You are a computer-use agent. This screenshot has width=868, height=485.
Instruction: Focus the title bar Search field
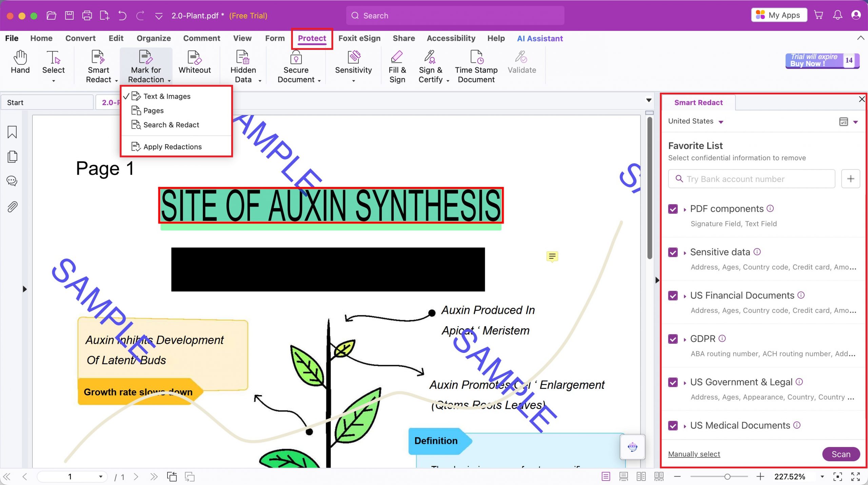(455, 16)
